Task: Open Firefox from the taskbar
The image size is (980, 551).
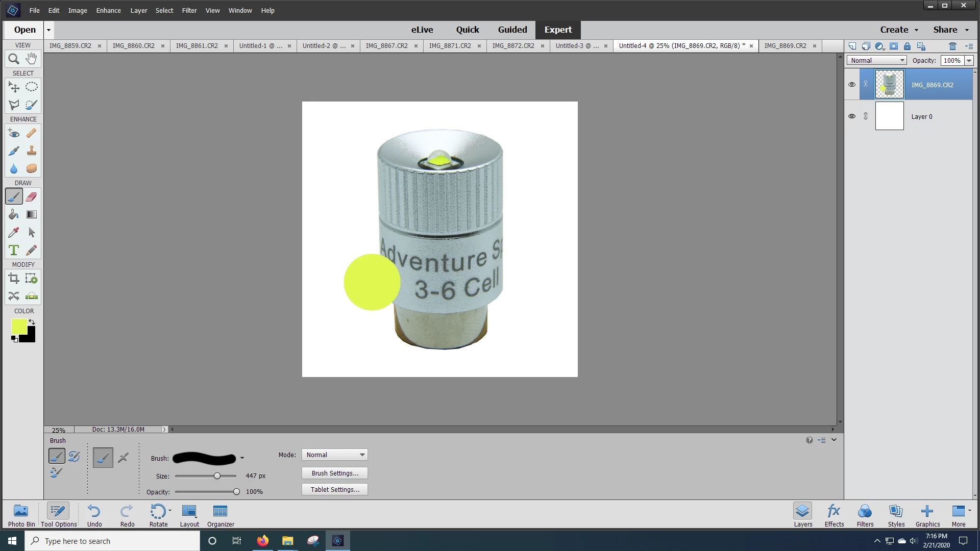Action: [x=262, y=541]
